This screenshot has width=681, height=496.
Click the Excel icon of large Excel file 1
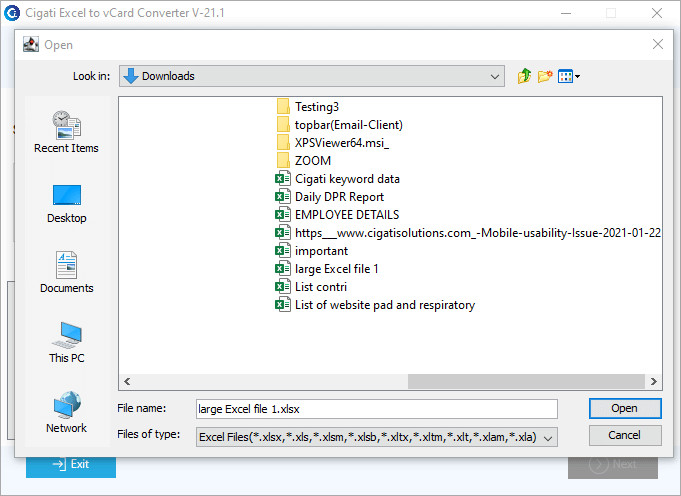283,269
